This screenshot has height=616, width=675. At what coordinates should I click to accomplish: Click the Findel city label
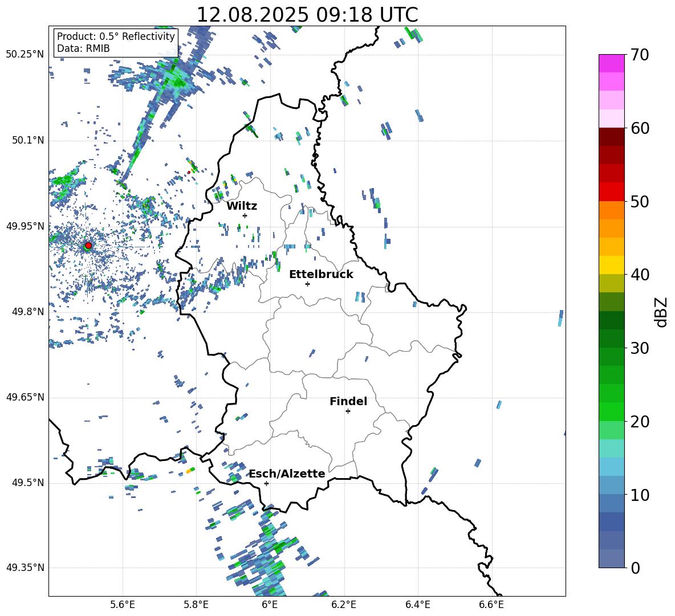click(x=348, y=401)
